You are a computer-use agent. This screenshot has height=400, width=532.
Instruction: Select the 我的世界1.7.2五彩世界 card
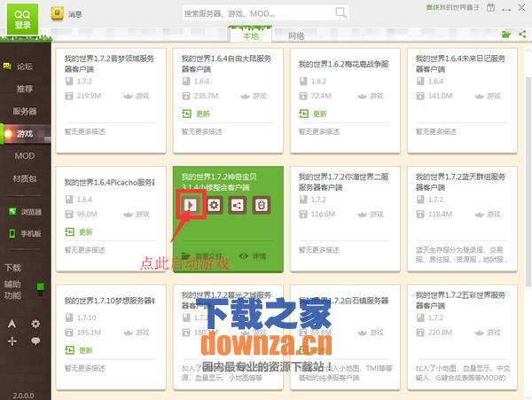tap(462, 337)
